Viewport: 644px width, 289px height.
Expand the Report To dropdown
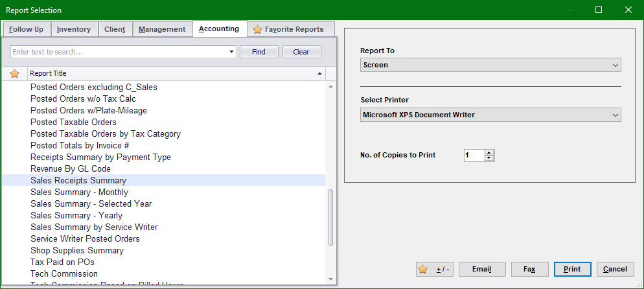pos(490,65)
